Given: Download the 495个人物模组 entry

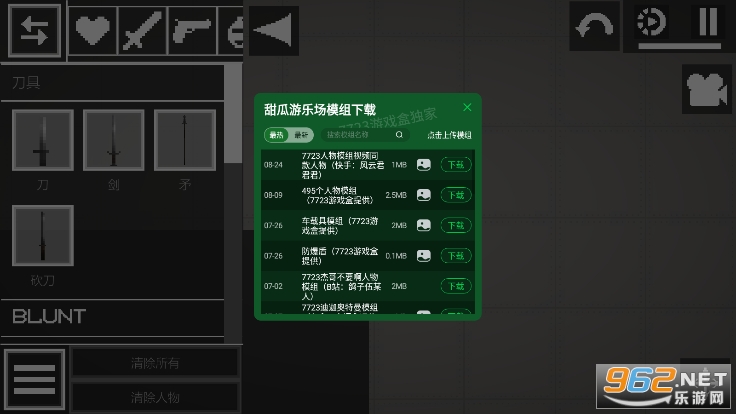Looking at the screenshot, I should pos(456,195).
